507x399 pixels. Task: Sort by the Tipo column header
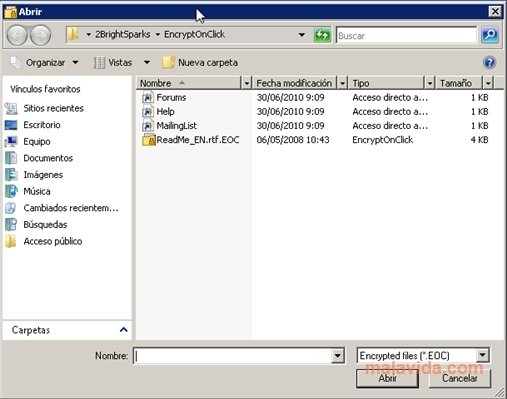387,83
